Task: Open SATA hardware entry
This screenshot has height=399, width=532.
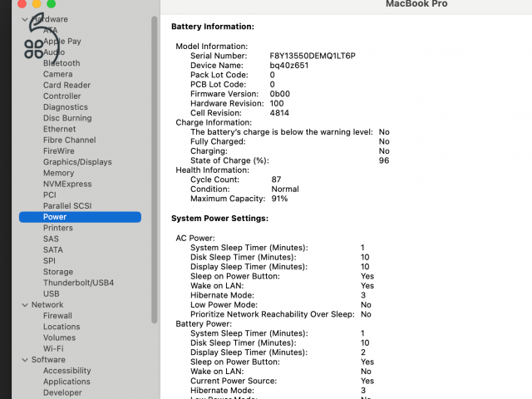Action: point(53,250)
